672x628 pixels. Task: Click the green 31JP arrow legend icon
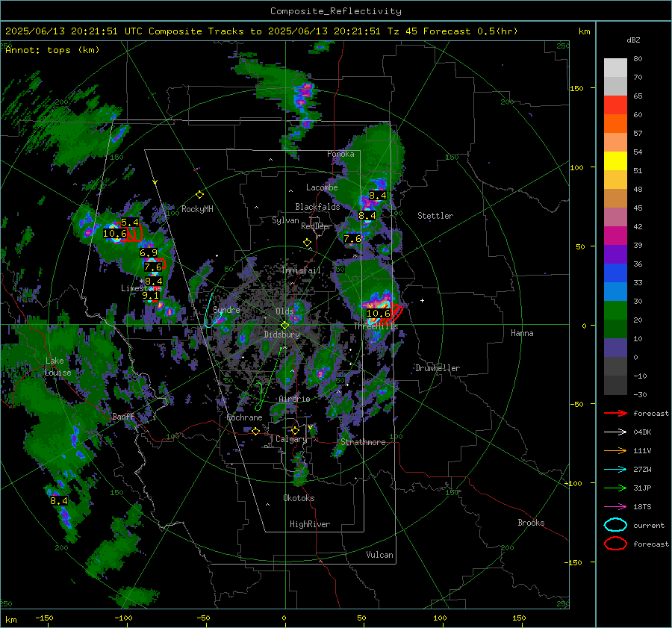click(x=615, y=488)
